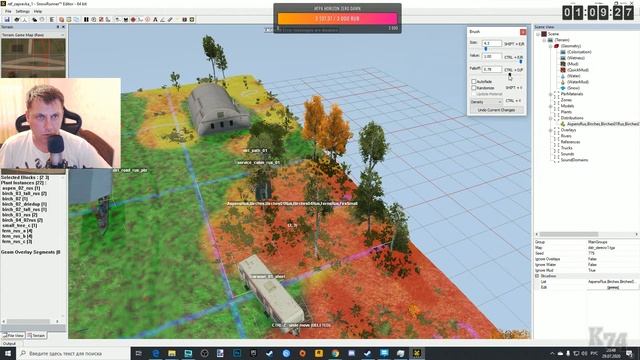Screen dimensions: 640x360
Task: Enable the Autofade checkbox
Action: click(x=474, y=82)
